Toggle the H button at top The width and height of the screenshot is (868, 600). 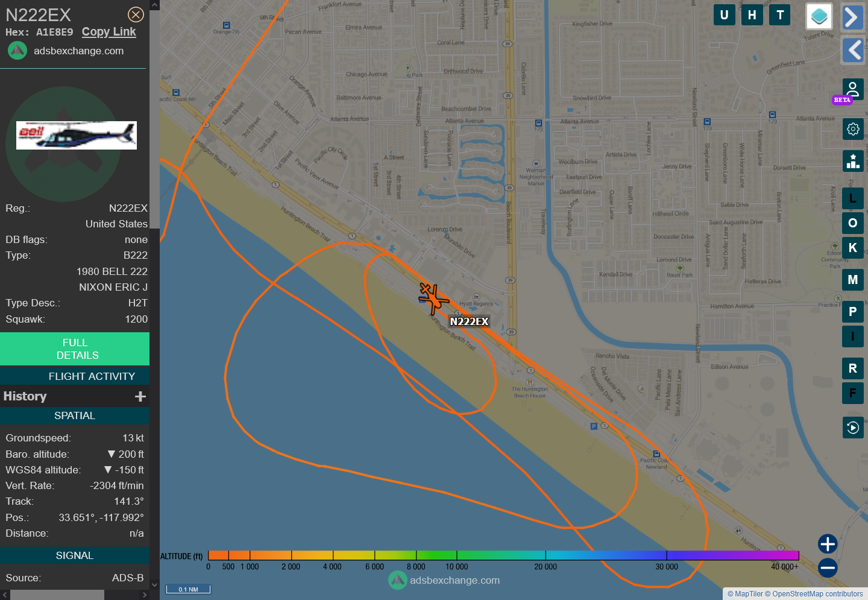pyautogui.click(x=752, y=15)
